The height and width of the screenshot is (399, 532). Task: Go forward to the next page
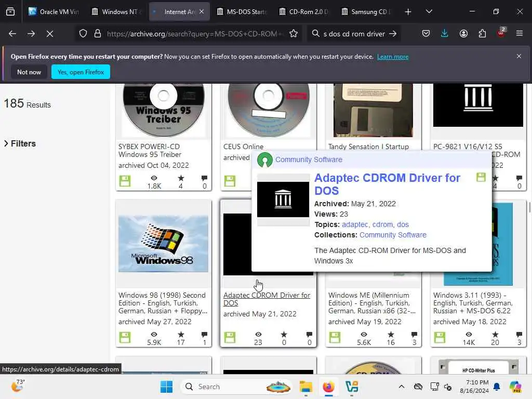click(x=31, y=34)
